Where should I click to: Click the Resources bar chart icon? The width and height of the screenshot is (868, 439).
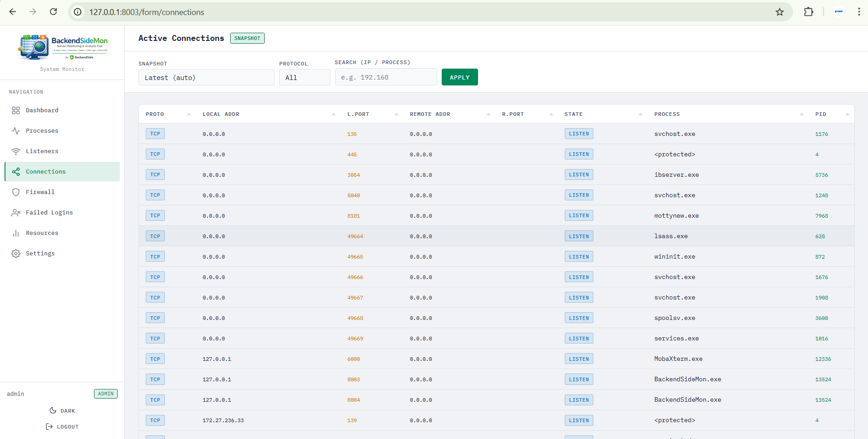[x=16, y=233]
